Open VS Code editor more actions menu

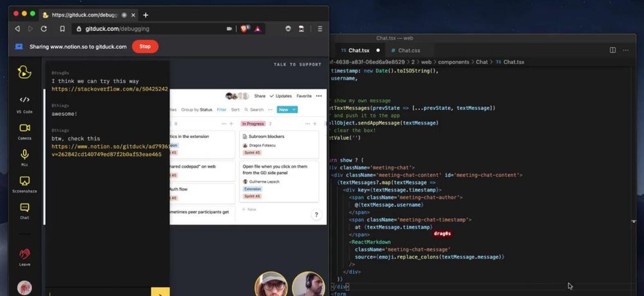(625, 50)
